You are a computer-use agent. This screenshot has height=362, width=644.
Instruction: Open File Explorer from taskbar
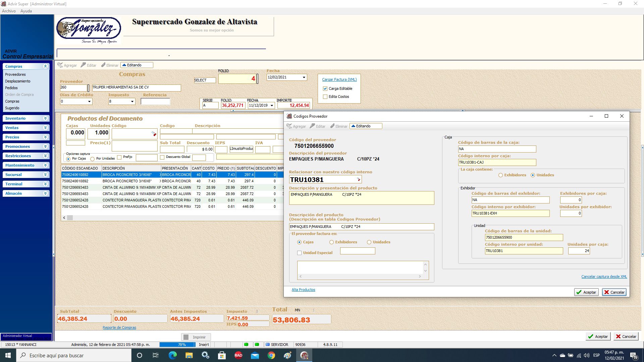pos(189,355)
